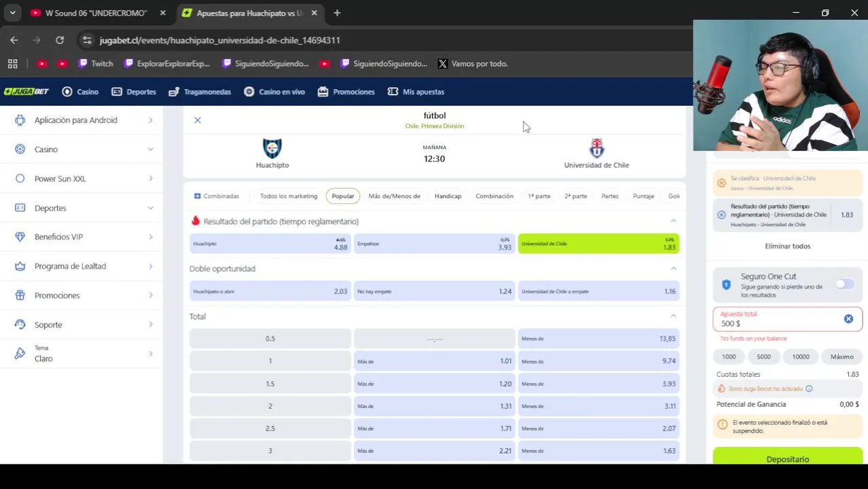868x489 pixels.
Task: Click Power Sun XXL sidebar icon
Action: (20, 179)
